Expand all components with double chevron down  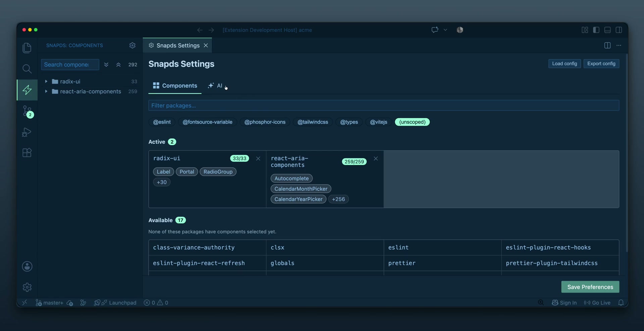coord(106,64)
